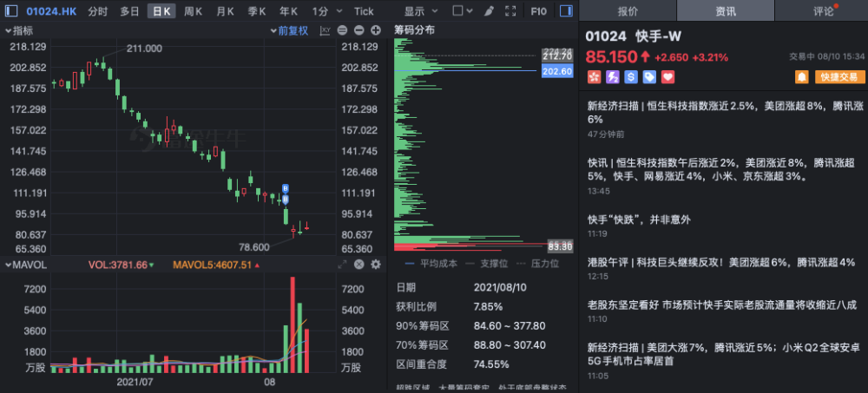This screenshot has height=393, width=868.
Task: Zoom out the chart with minus icon
Action: pos(359,31)
